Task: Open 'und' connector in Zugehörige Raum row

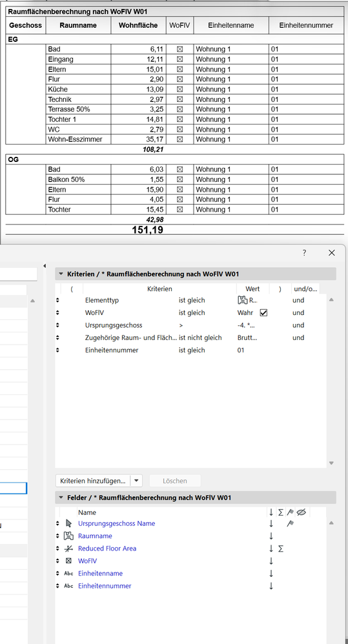Action: pos(298,337)
